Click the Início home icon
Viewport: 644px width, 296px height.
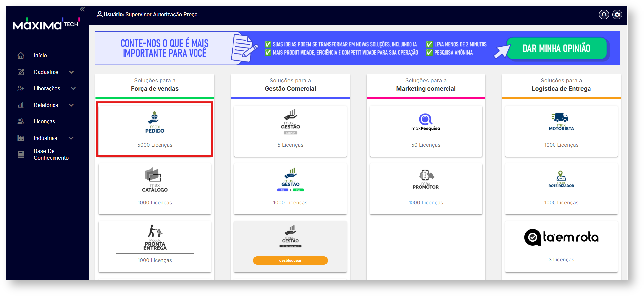21,55
